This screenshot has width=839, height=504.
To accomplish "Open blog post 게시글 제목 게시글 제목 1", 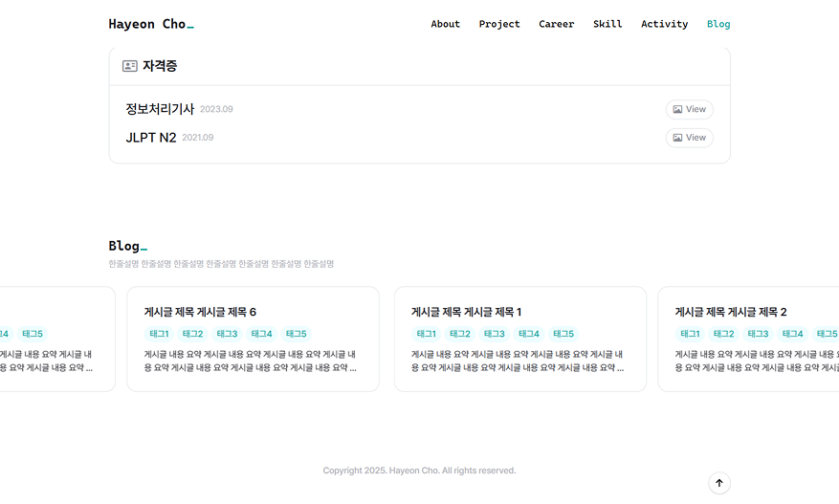I will (466, 312).
